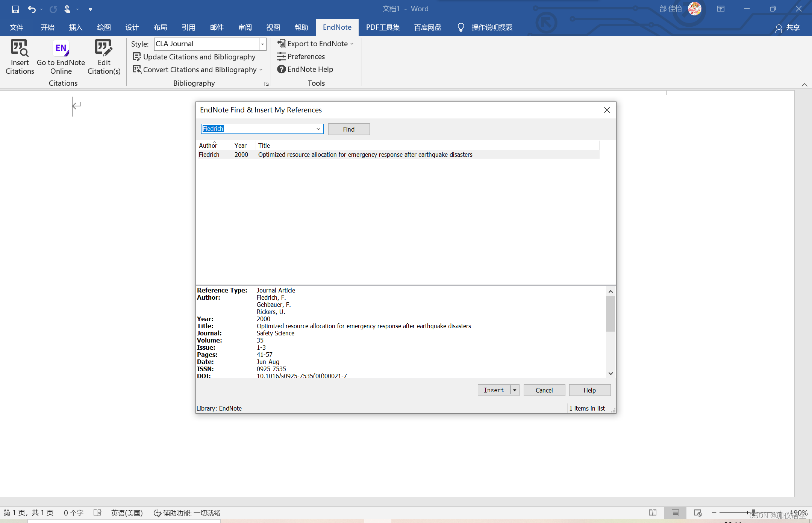Click the dialog Help button

click(x=589, y=390)
